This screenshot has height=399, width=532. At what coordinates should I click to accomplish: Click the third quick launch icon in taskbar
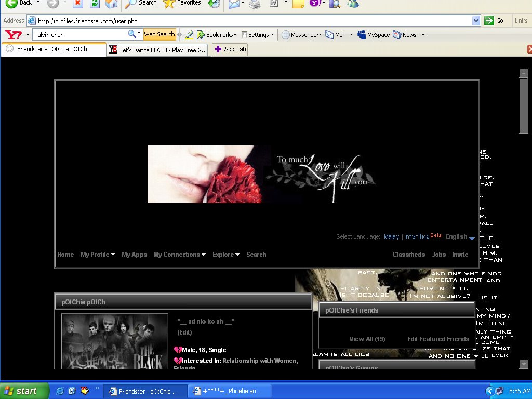pyautogui.click(x=85, y=391)
